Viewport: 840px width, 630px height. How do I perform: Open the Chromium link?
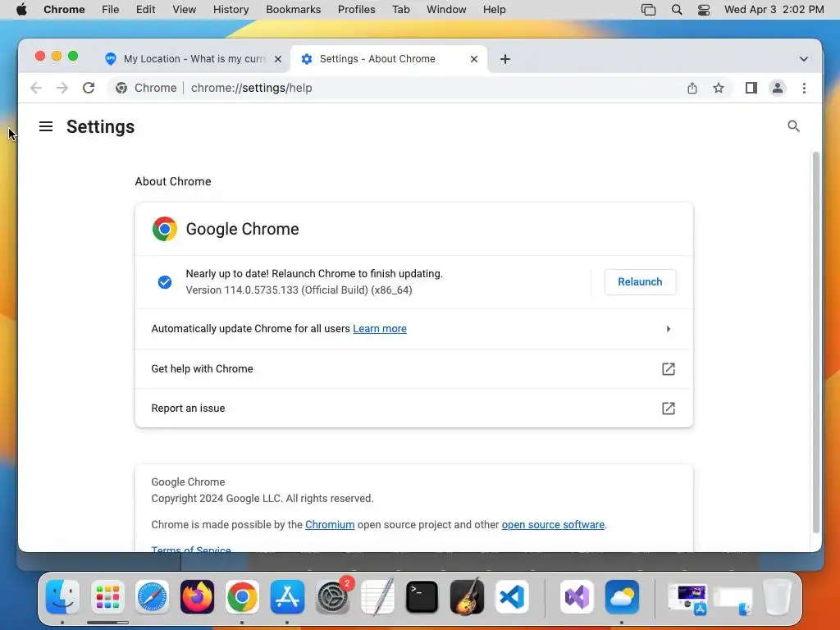[x=330, y=525]
